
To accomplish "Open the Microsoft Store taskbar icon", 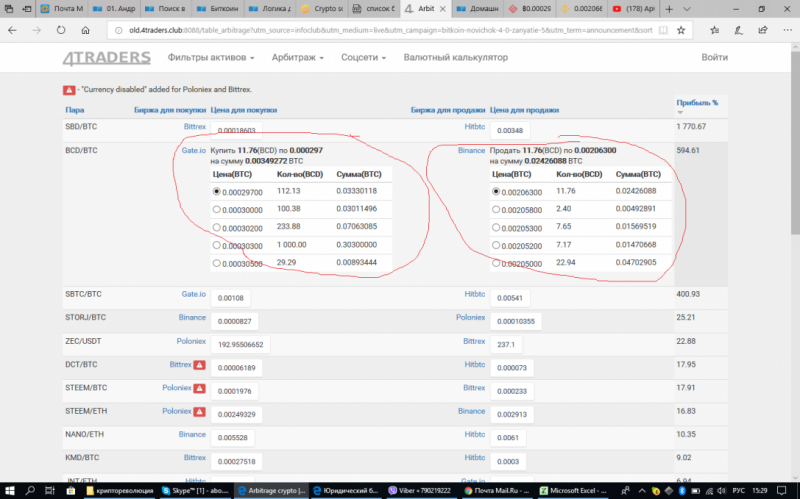I will pos(70,490).
